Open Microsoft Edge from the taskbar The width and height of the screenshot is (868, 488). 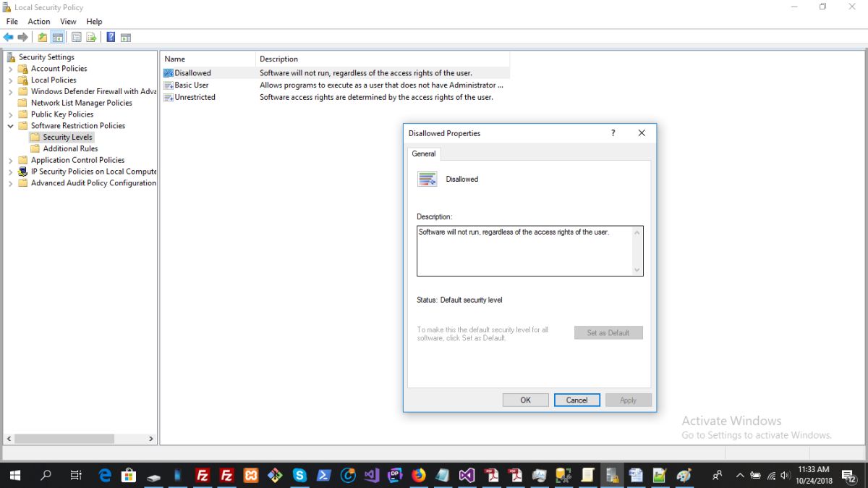coord(105,476)
